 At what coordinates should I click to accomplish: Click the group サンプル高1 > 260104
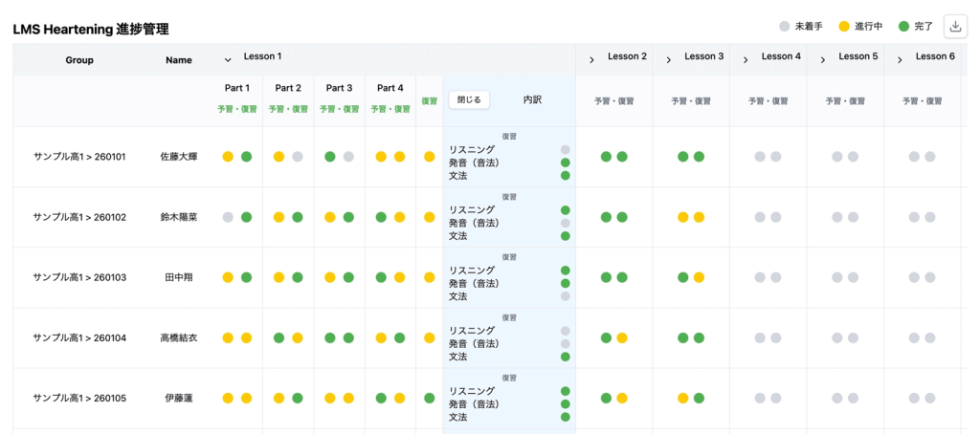click(79, 337)
